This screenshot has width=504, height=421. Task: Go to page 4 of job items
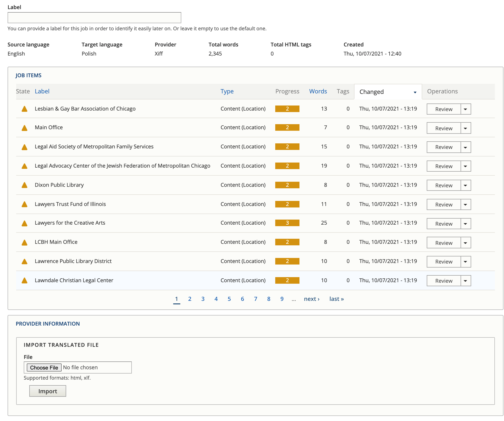point(216,299)
